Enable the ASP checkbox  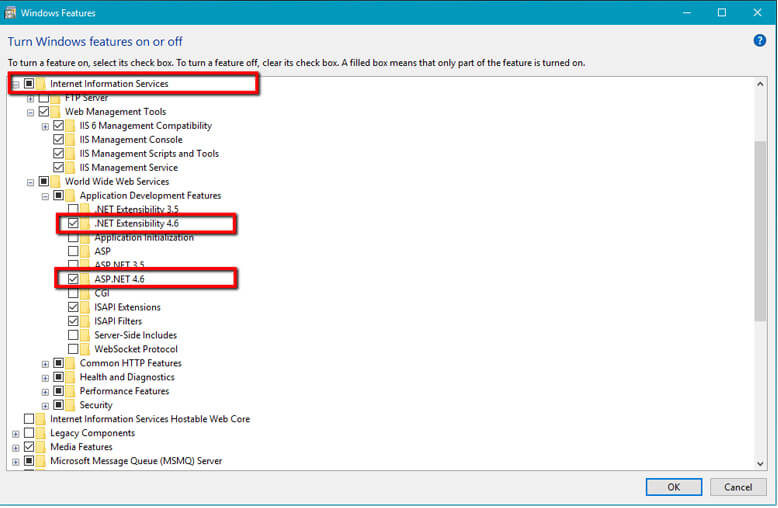pyautogui.click(x=73, y=252)
